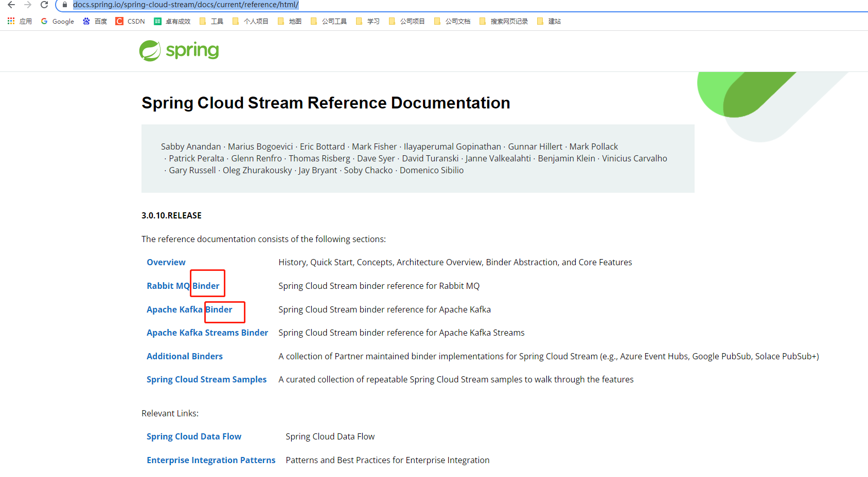Viewport: 868px width, 477px height.
Task: Open the Overview section link
Action: click(166, 262)
